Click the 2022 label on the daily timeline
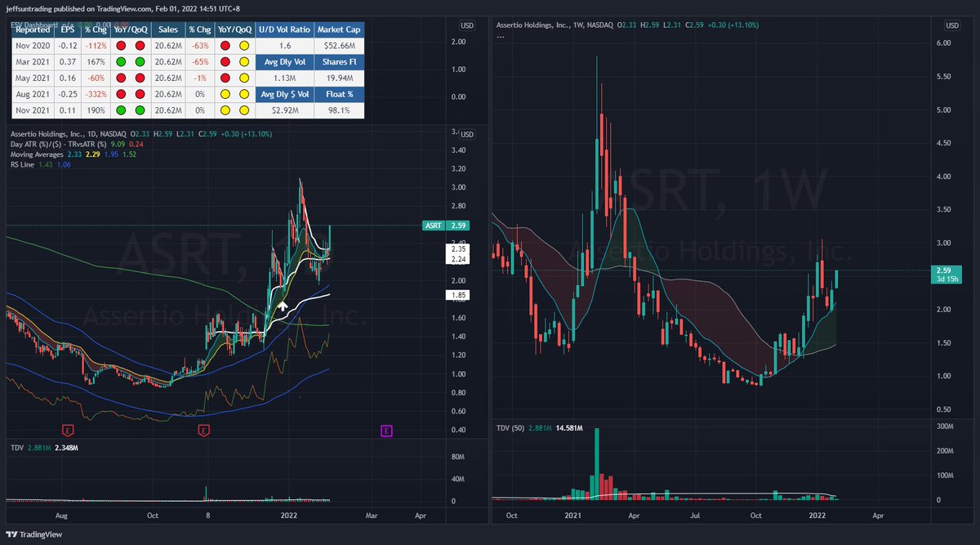 point(287,516)
